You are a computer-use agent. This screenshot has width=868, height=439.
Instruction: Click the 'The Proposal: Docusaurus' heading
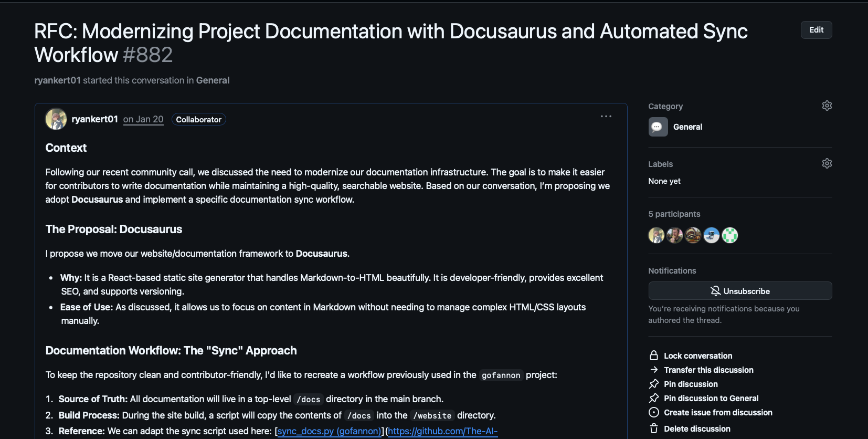click(113, 229)
